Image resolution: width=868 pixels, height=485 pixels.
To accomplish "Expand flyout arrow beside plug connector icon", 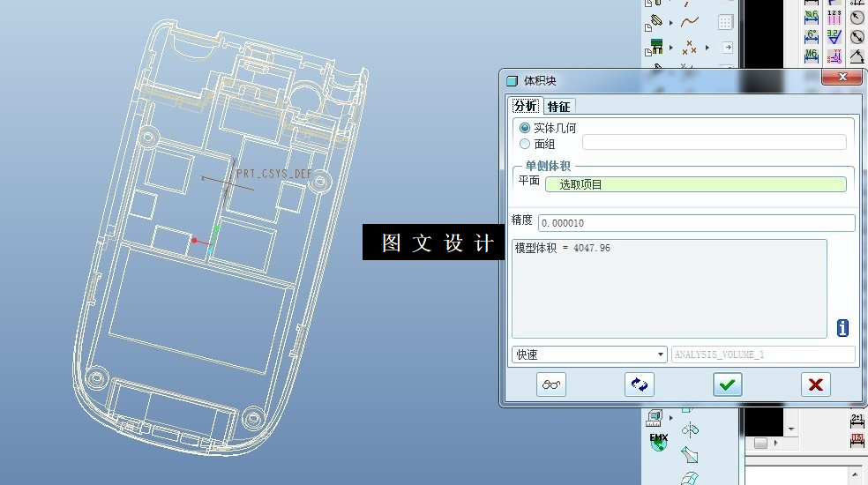I will (671, 23).
